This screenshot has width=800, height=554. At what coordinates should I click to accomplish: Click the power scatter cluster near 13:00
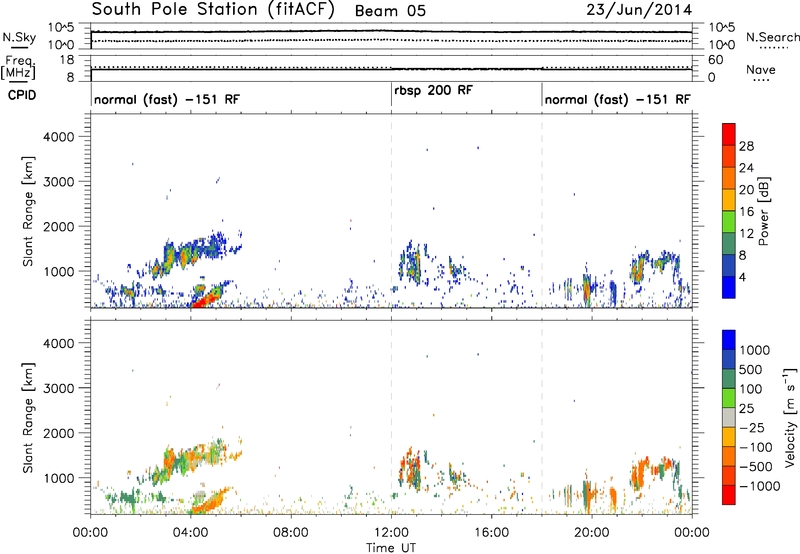(411, 262)
